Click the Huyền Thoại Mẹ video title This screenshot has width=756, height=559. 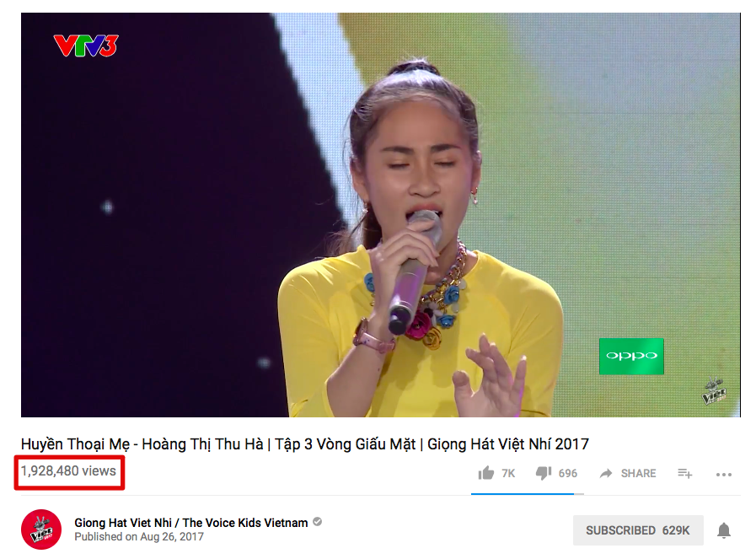(305, 444)
